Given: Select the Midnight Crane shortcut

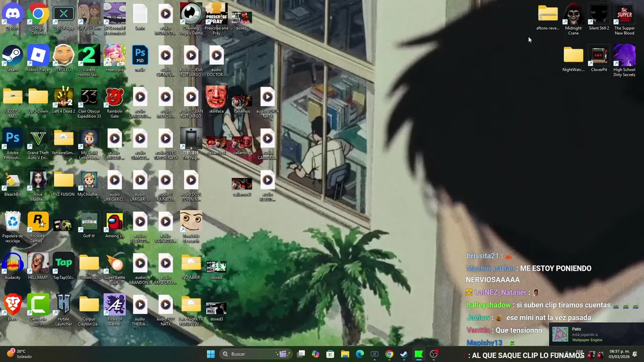Looking at the screenshot, I should point(573,19).
